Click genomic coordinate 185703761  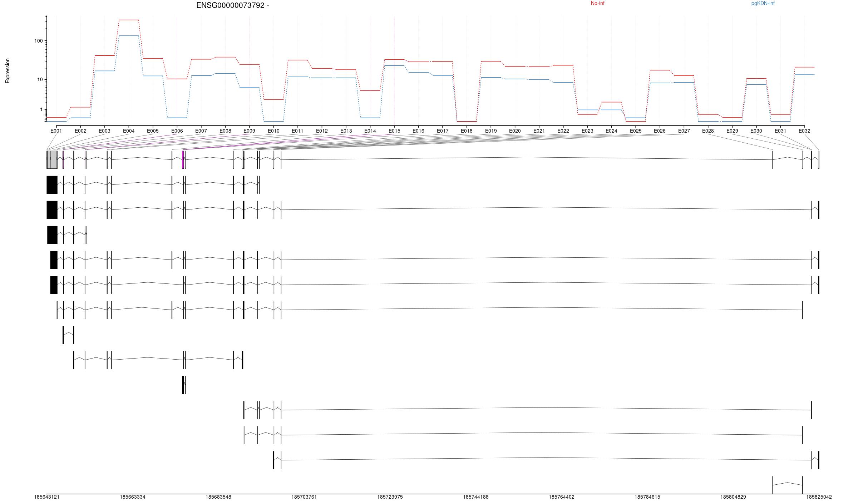click(304, 497)
